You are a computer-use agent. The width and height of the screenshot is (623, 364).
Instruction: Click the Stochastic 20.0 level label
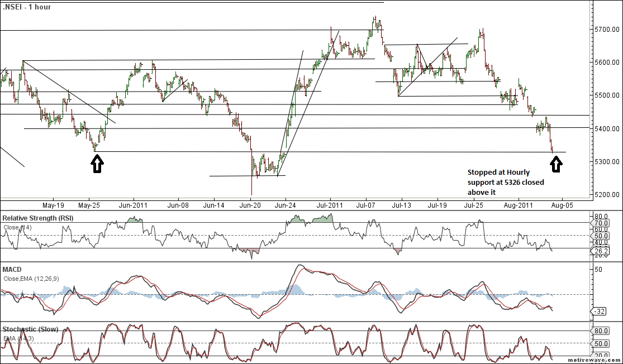pos(601,356)
